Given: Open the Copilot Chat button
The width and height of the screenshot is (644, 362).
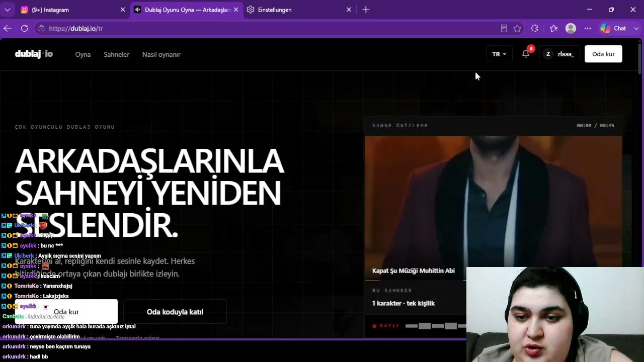Looking at the screenshot, I should coord(613,29).
